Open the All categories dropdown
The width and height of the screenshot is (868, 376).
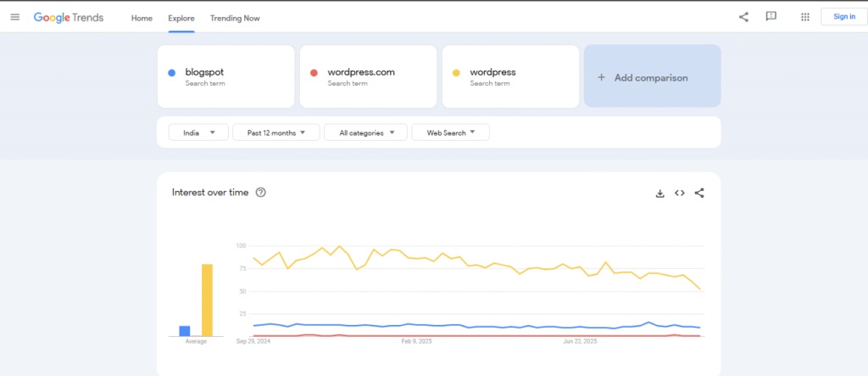[366, 132]
